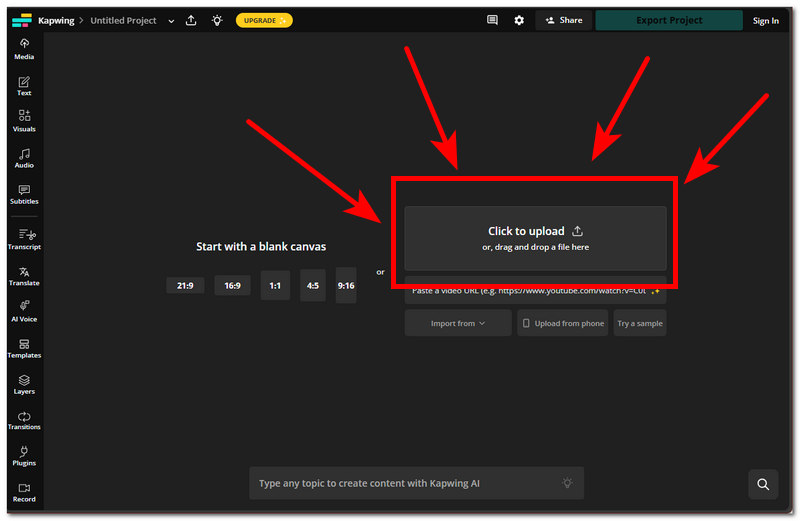The width and height of the screenshot is (800, 521).
Task: Open the settings gear icon
Action: point(519,20)
